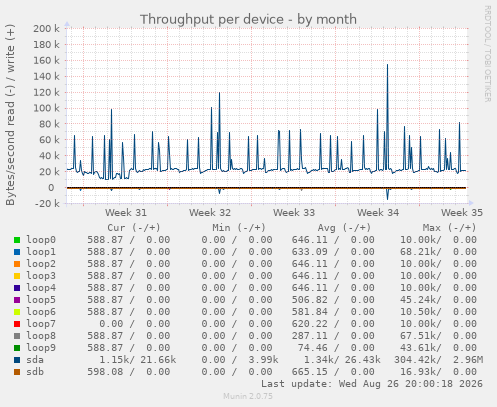
Task: Click the magenta loop5 legend color swatch
Action: point(17,300)
